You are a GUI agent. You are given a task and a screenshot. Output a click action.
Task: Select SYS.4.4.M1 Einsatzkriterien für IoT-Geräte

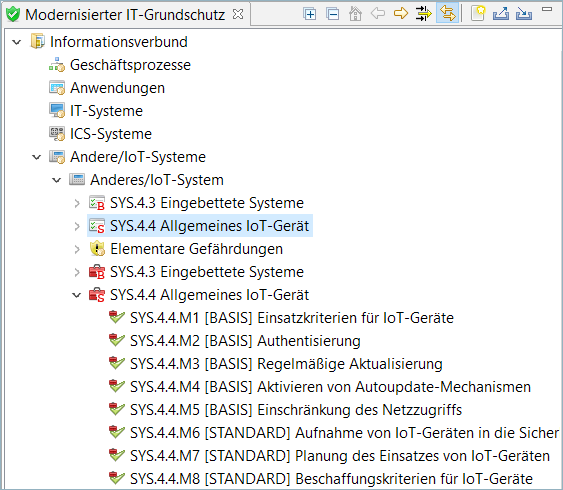[292, 318]
